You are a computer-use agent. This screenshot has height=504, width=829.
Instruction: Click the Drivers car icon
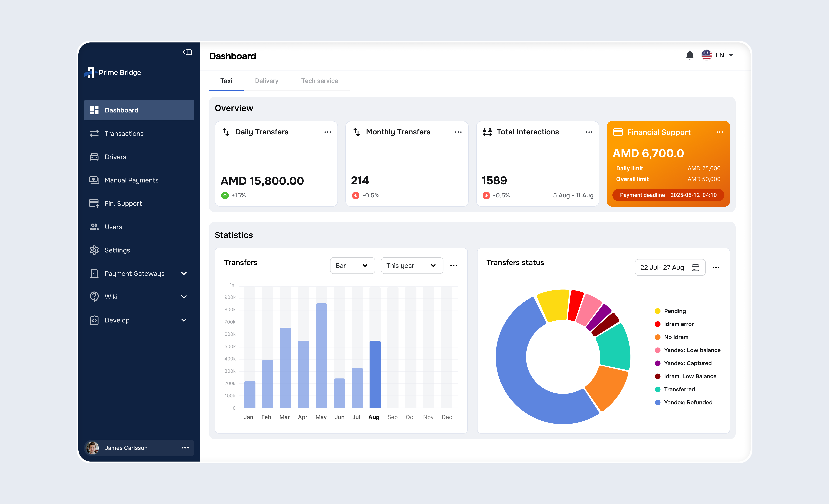(x=94, y=157)
